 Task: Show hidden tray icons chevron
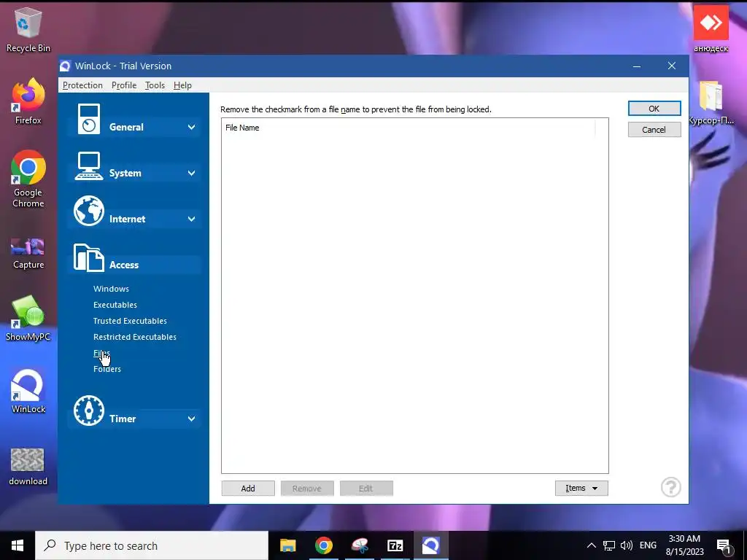(591, 545)
